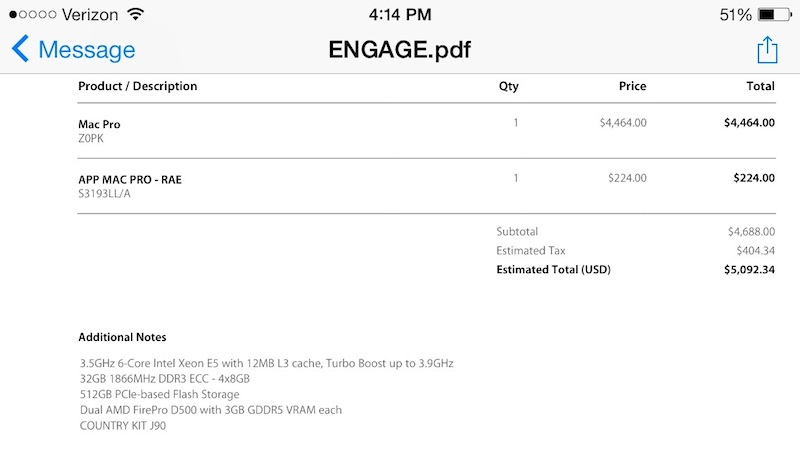Tap the 4:14 PM clock
Image resolution: width=800 pixels, height=451 pixels.
(x=400, y=15)
